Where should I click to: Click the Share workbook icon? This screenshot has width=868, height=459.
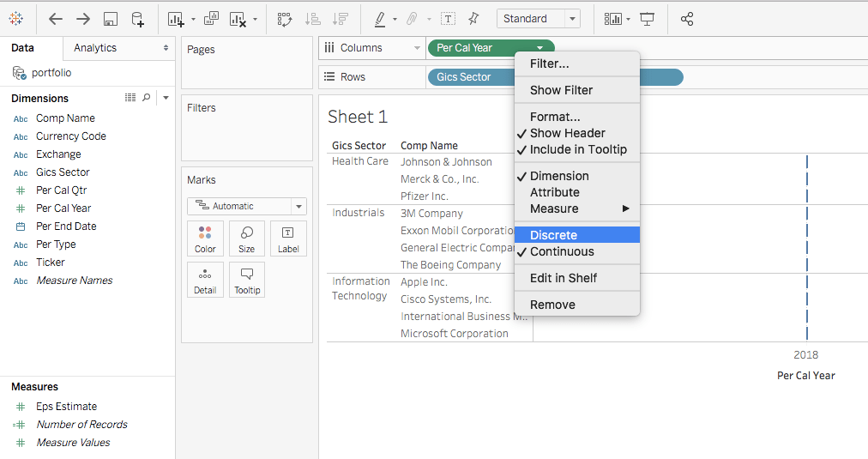pos(686,19)
